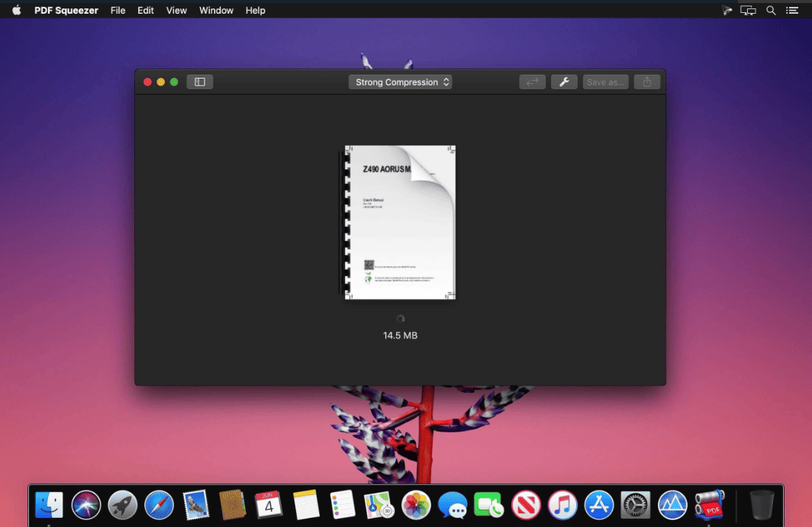Minimize the PDF Squeezer window
This screenshot has width=812, height=527.
(x=161, y=82)
